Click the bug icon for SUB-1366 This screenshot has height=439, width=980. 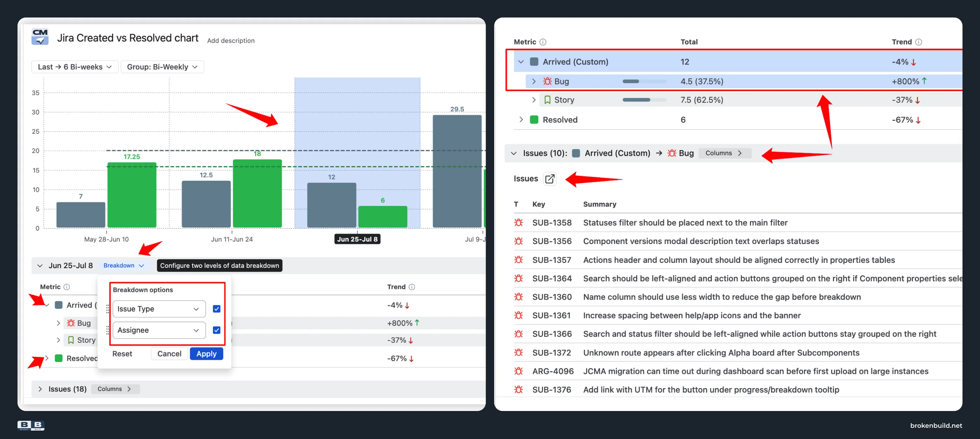click(519, 334)
